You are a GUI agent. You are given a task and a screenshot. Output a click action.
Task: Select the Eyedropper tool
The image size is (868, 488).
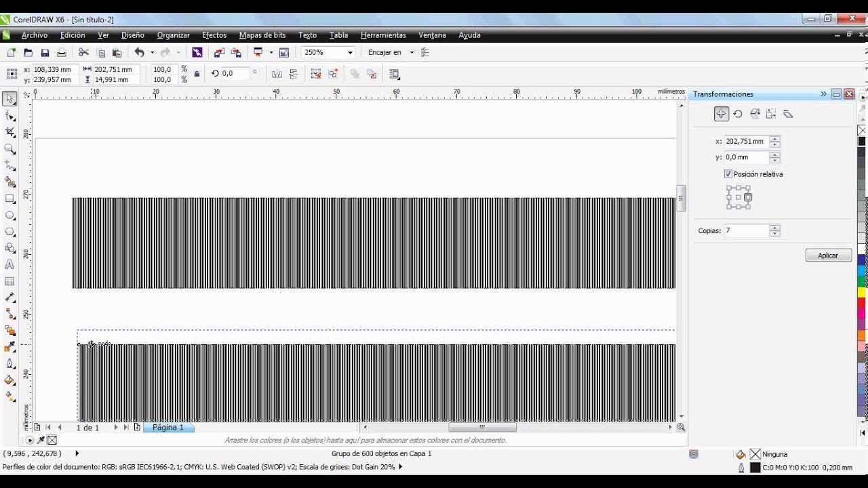coord(9,348)
